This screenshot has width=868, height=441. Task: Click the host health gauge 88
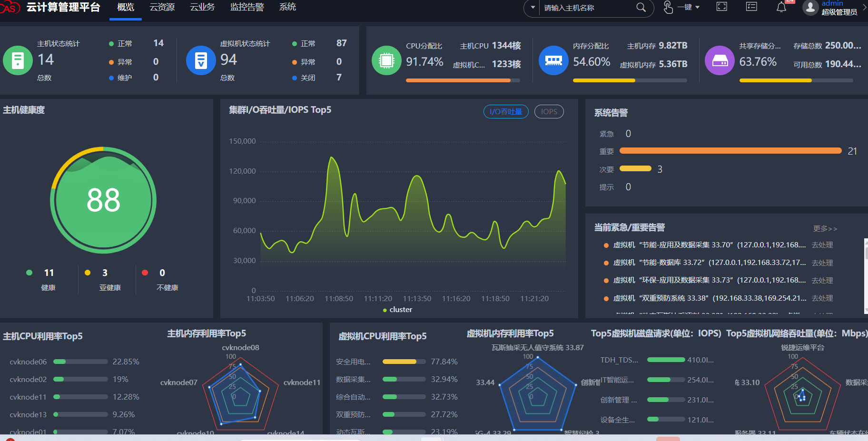(x=103, y=200)
